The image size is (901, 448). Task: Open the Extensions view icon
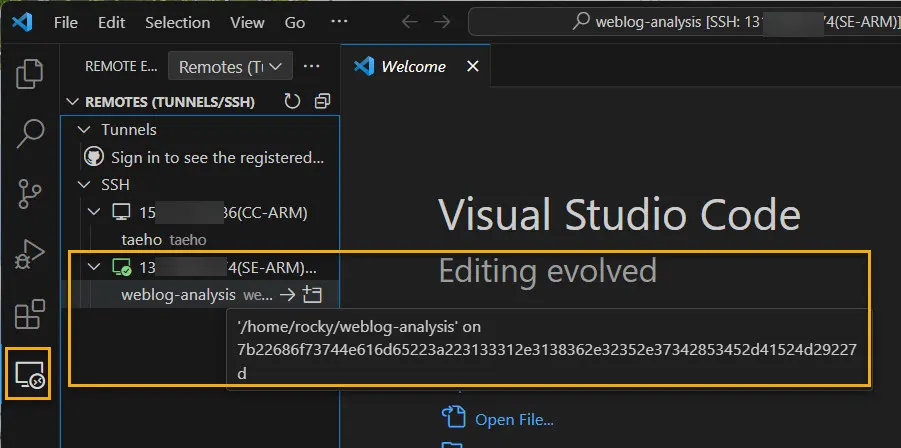pyautogui.click(x=31, y=314)
